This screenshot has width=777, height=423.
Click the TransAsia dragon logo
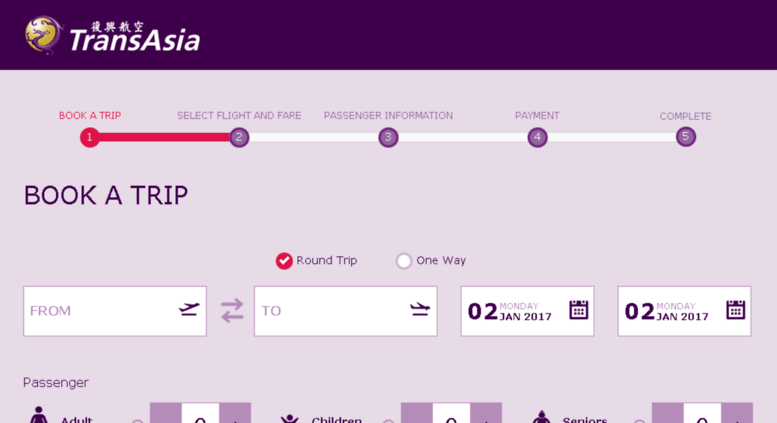click(44, 35)
